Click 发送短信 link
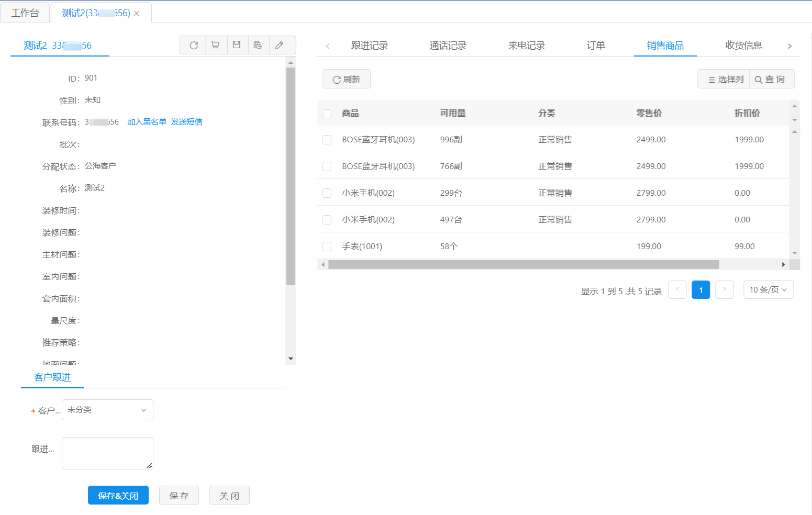The height and width of the screenshot is (515, 812). tap(186, 122)
